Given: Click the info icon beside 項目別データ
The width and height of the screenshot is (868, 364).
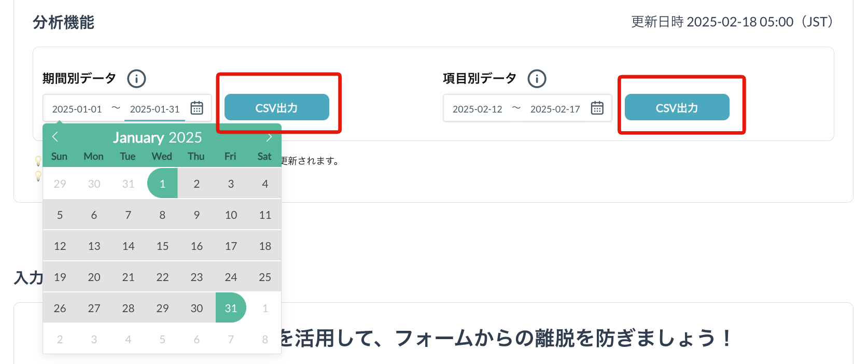Looking at the screenshot, I should (537, 79).
